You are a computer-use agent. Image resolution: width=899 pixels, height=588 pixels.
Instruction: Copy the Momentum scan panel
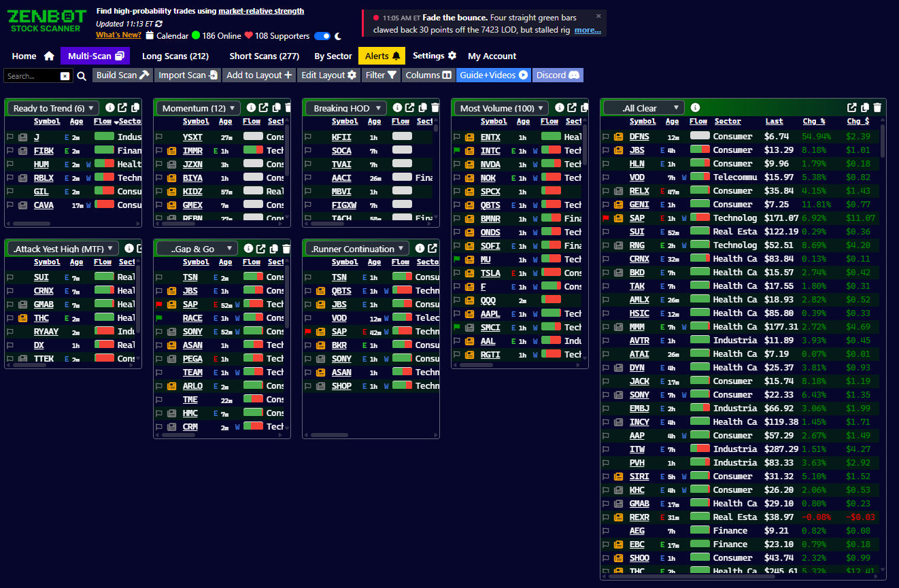(x=276, y=107)
